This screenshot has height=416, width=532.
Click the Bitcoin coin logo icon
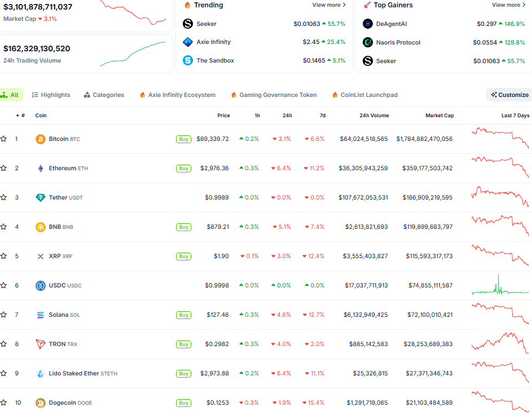pyautogui.click(x=41, y=139)
